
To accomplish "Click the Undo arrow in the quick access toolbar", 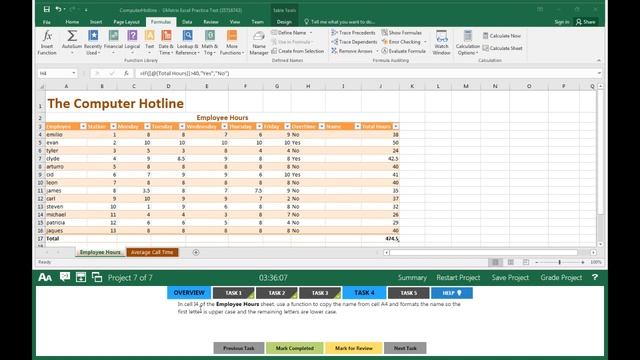I will (x=58, y=9).
